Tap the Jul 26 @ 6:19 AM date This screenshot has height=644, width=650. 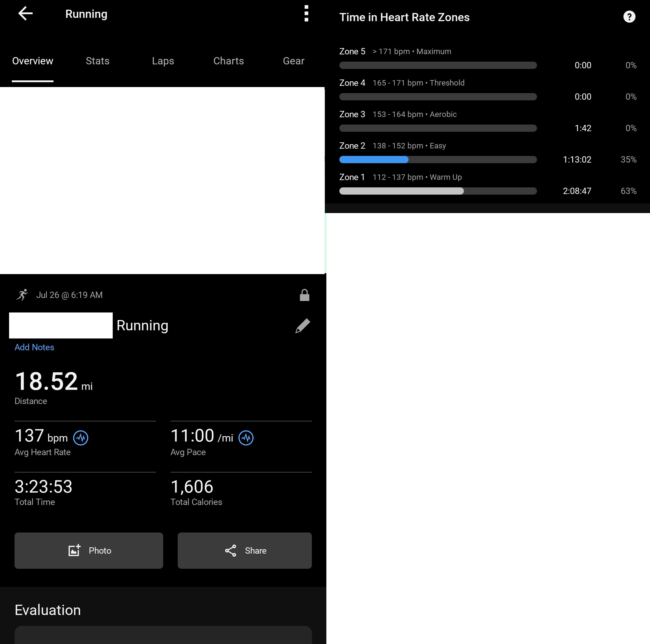pyautogui.click(x=69, y=295)
